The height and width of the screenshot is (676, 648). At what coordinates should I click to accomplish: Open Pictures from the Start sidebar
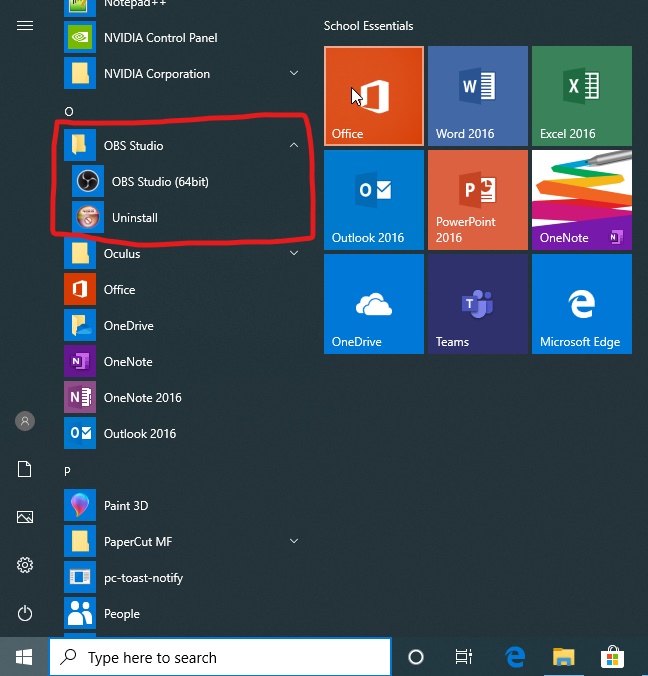[25, 517]
